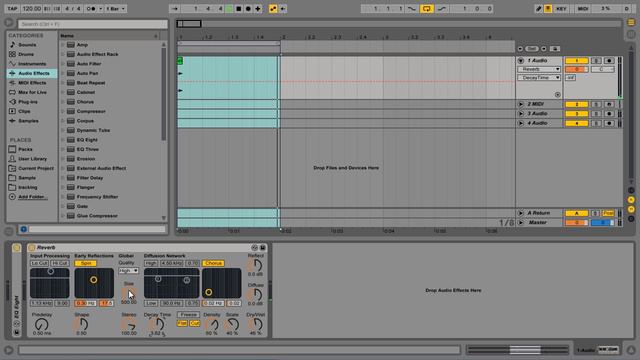Click the Lock Envelopes icon

(x=555, y=49)
